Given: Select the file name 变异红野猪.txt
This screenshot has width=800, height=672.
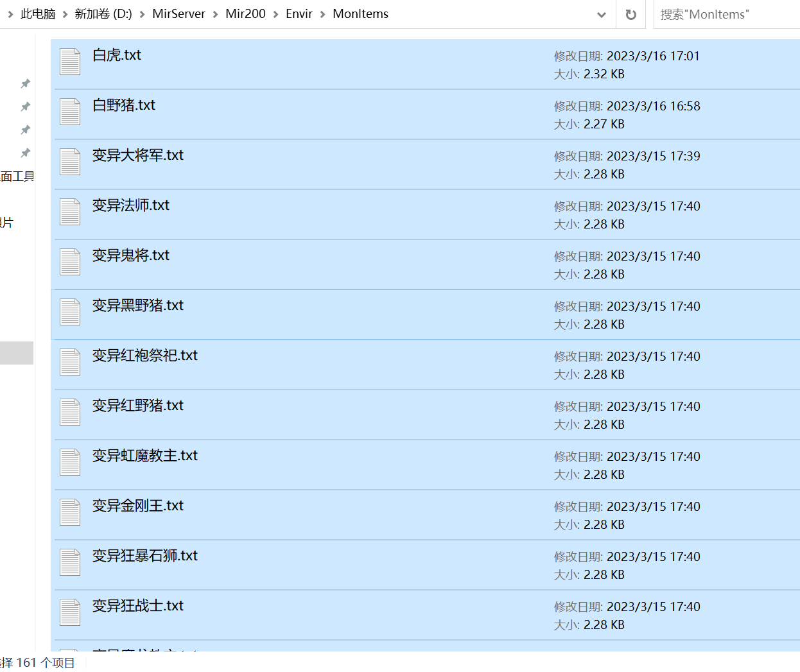Looking at the screenshot, I should pos(138,406).
